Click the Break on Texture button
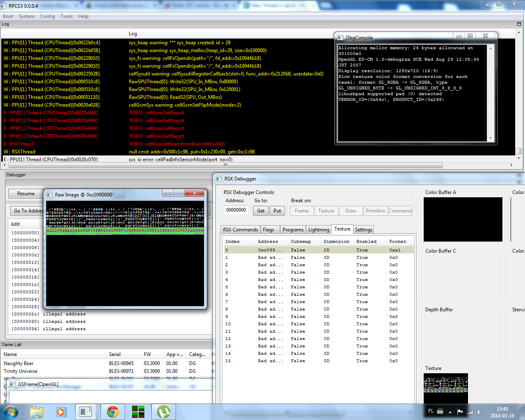The image size is (525, 420). tap(326, 211)
